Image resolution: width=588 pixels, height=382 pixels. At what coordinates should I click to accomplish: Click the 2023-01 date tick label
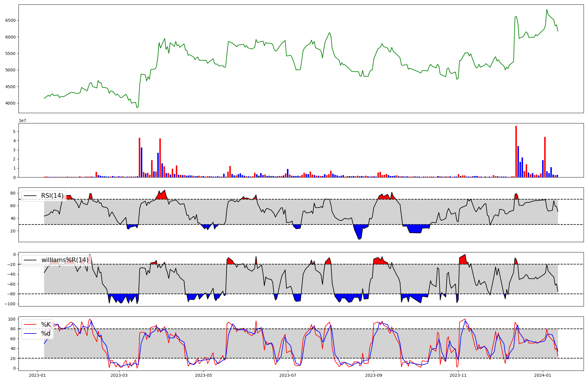point(37,375)
